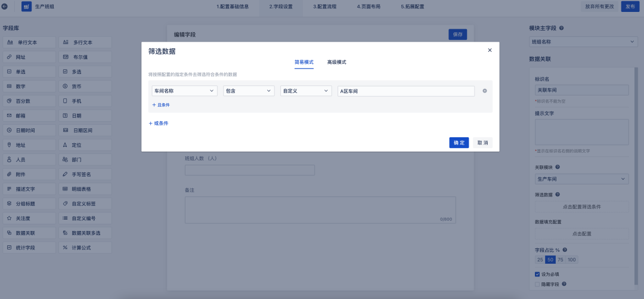Select the 数字 field icon
Viewport: 644px width, 299px height.
pos(10,87)
